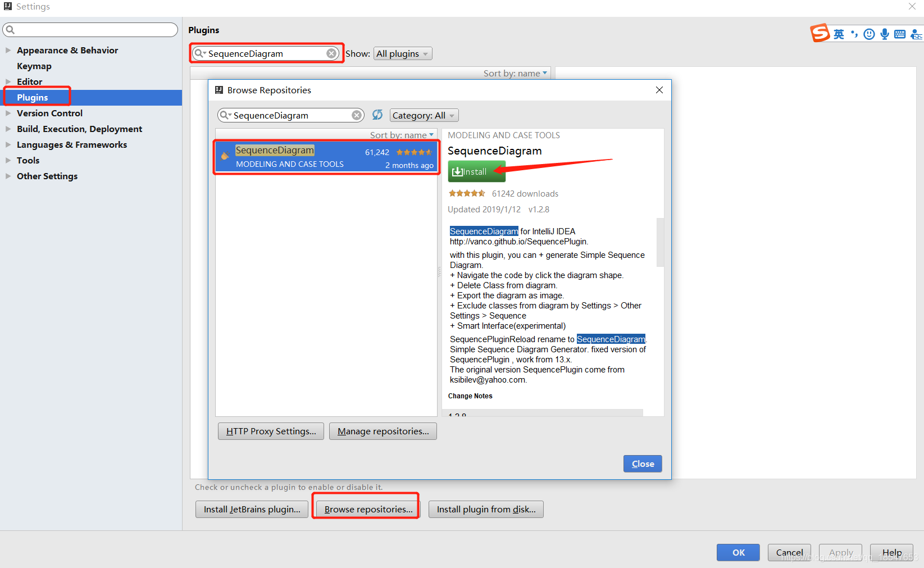Image resolution: width=924 pixels, height=568 pixels.
Task: Open the Category: All dropdown
Action: (424, 115)
